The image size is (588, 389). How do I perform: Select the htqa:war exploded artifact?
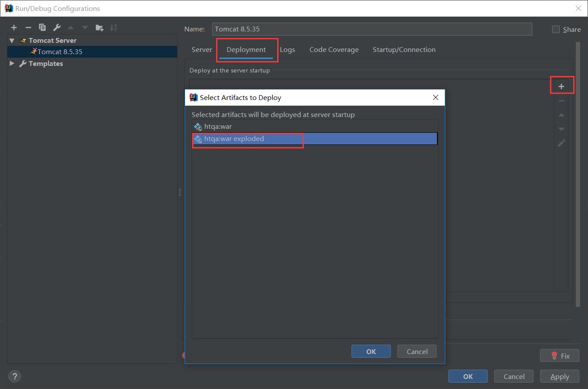315,139
